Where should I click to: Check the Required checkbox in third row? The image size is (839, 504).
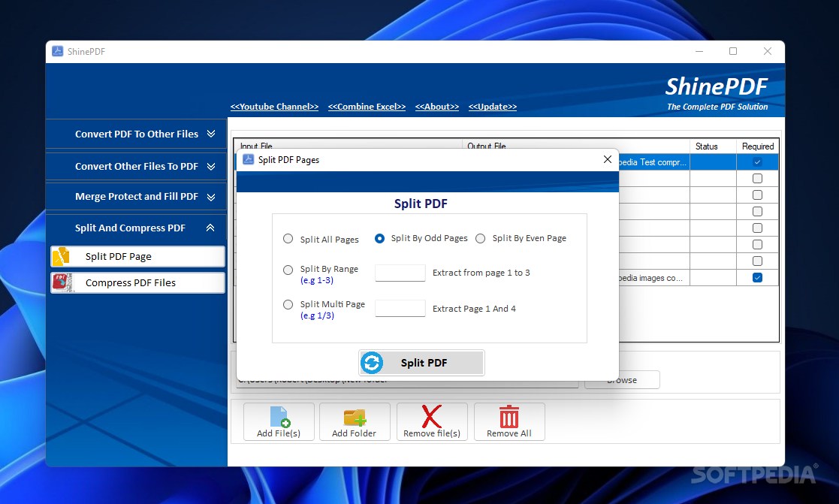pyautogui.click(x=757, y=195)
